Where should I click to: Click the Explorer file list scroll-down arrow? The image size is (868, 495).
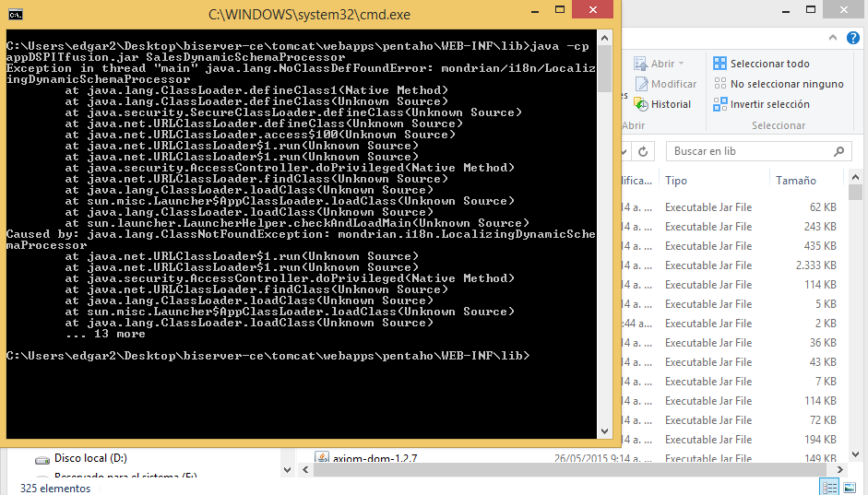point(855,454)
